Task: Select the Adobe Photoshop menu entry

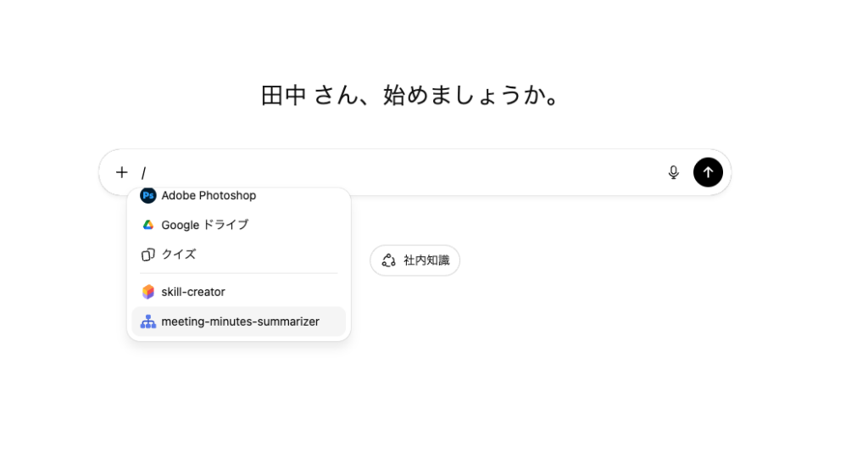Action: coord(209,196)
